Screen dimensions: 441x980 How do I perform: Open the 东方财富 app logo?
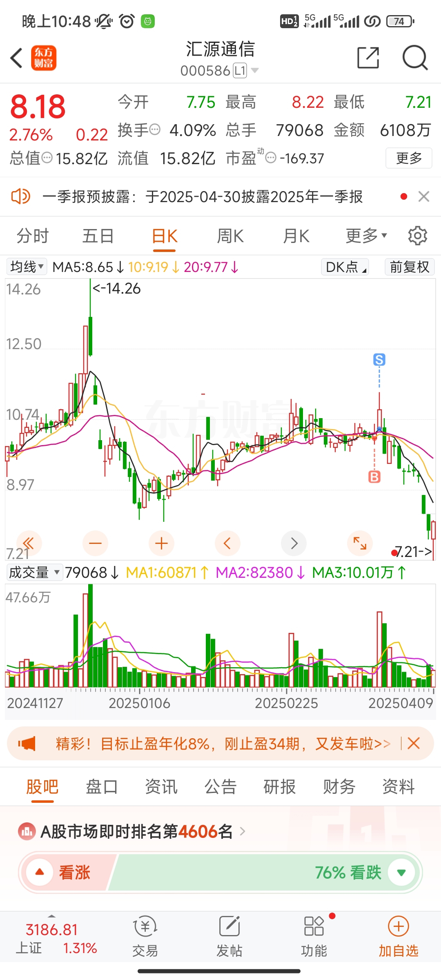[44, 58]
